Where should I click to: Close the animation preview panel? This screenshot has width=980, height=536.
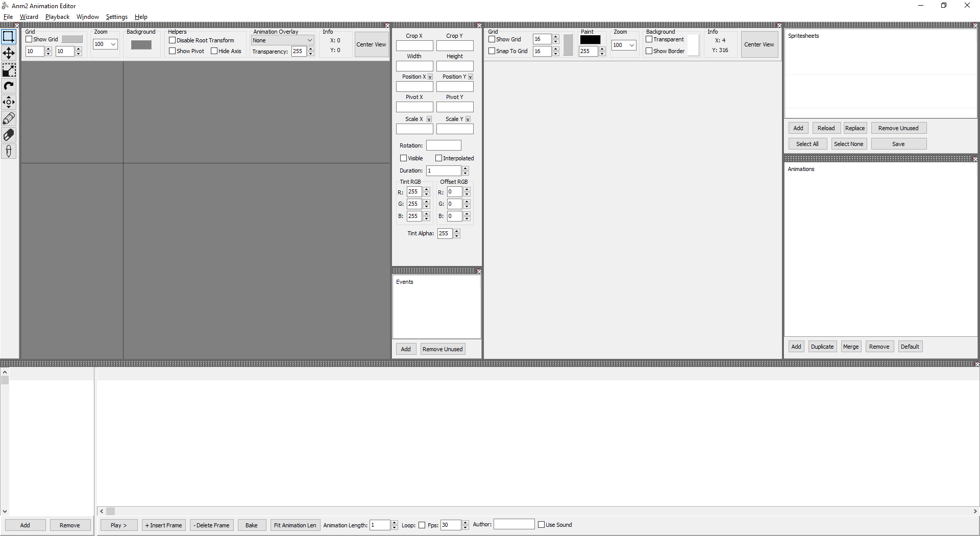(x=387, y=26)
